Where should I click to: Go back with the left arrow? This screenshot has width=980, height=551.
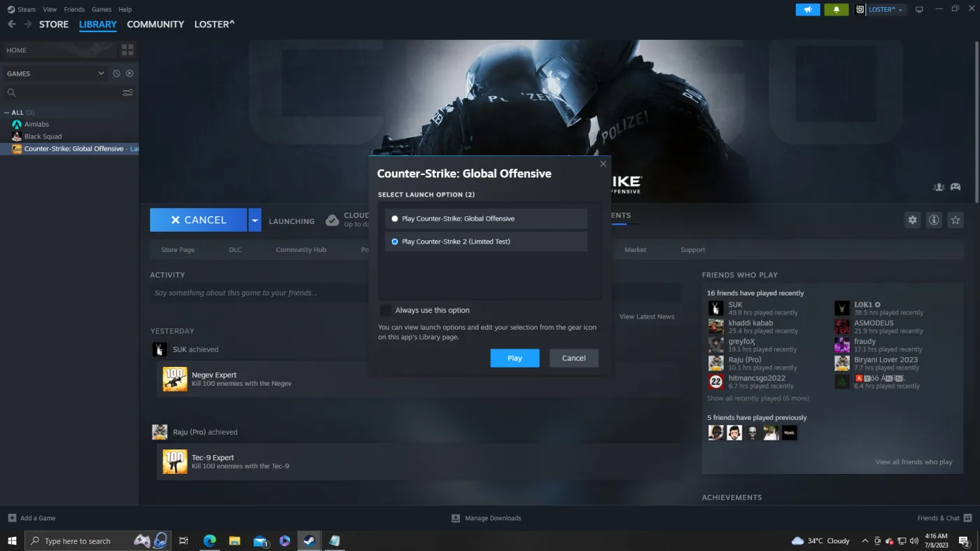(x=11, y=24)
